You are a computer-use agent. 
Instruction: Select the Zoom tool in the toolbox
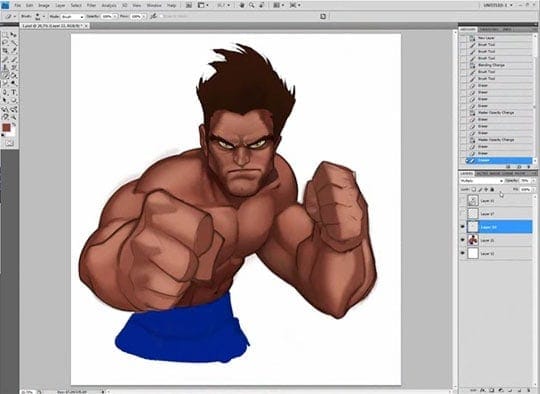click(13, 117)
